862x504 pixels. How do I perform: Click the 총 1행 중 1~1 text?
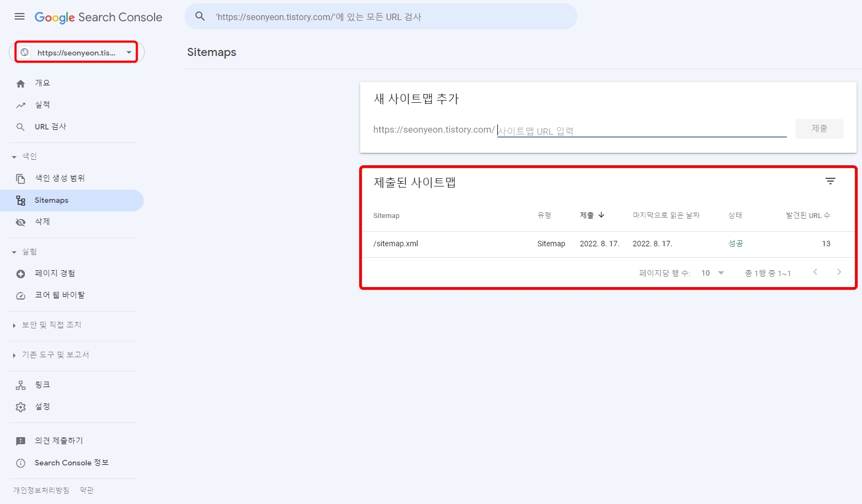pyautogui.click(x=768, y=273)
